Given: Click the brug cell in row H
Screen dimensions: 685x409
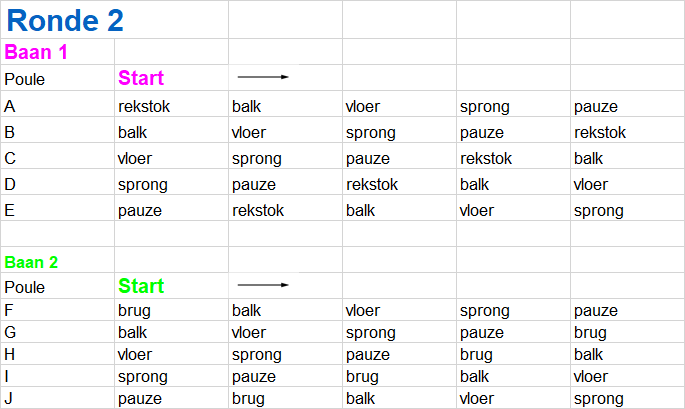Looking at the screenshot, I should 513,354.
